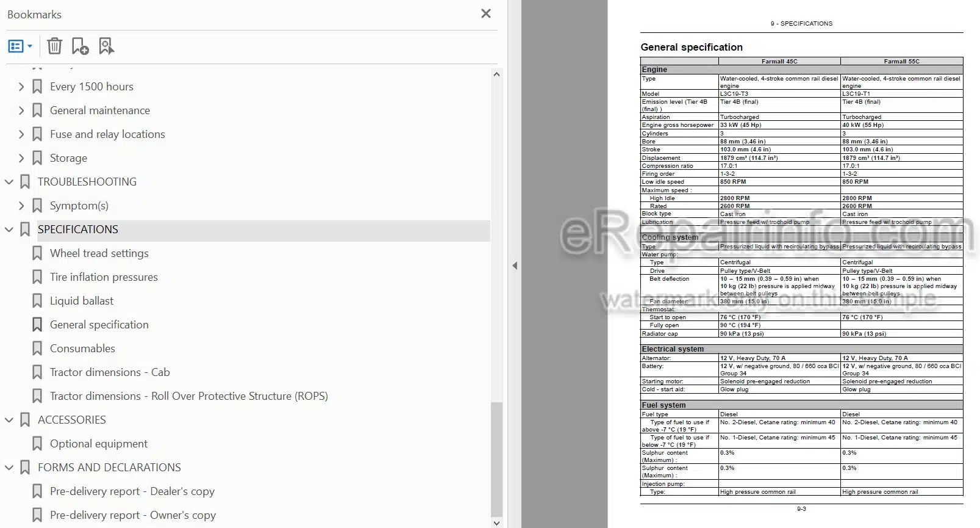Open Every 1500 hours bookmark

click(x=91, y=87)
